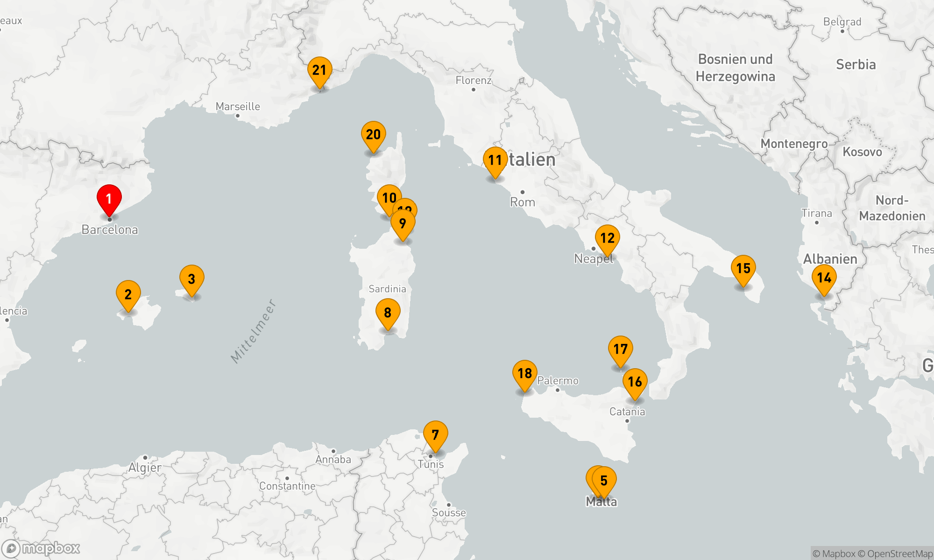934x560 pixels.
Task: Open marker 20 on northern Corsica
Action: pos(373,134)
